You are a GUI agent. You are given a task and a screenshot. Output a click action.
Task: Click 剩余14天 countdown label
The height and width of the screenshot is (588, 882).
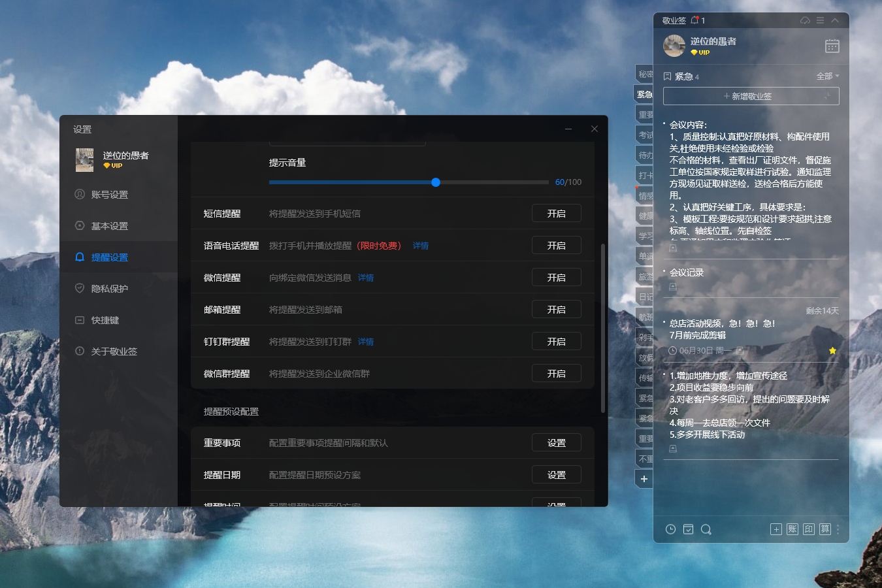822,311
